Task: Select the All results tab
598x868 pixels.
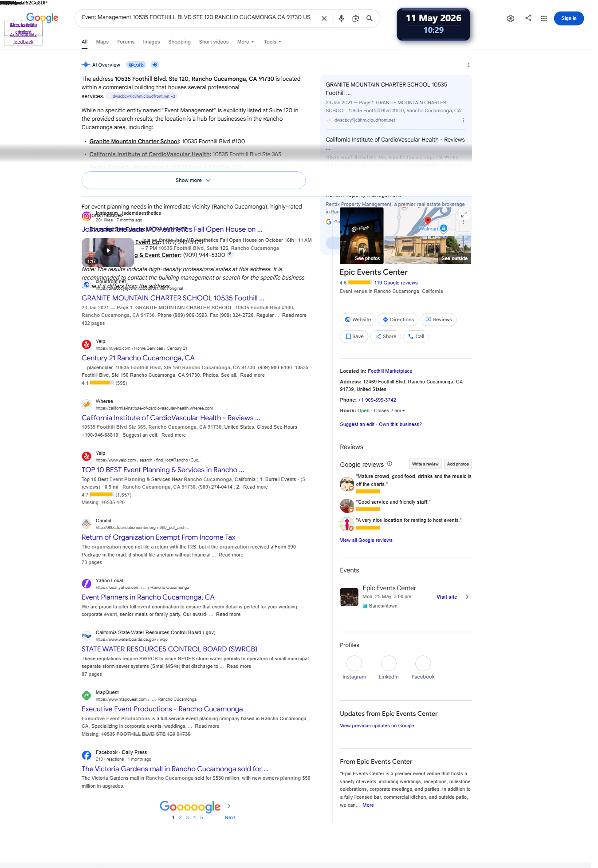Action: click(85, 42)
